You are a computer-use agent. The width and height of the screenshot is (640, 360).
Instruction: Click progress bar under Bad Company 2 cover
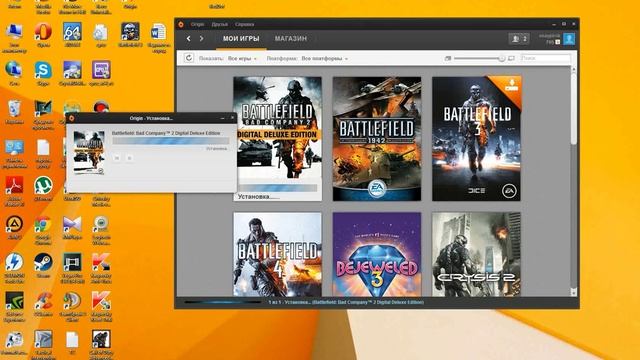tap(277, 188)
